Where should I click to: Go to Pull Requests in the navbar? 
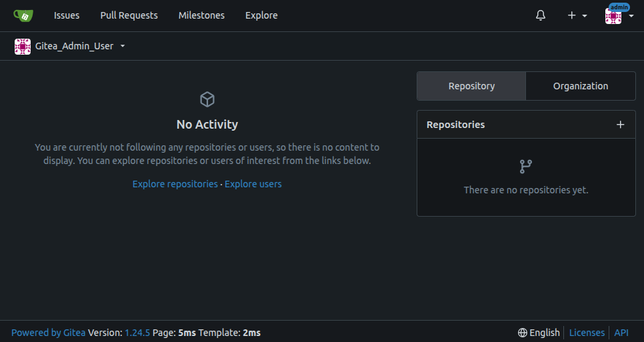pos(129,15)
